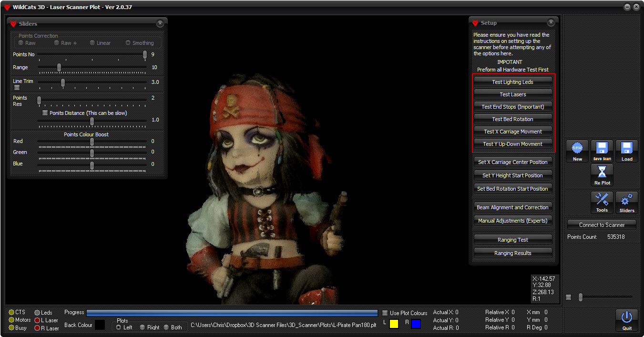This screenshot has width=644, height=337.
Task: Click Connect to Scanner button
Action: point(602,225)
